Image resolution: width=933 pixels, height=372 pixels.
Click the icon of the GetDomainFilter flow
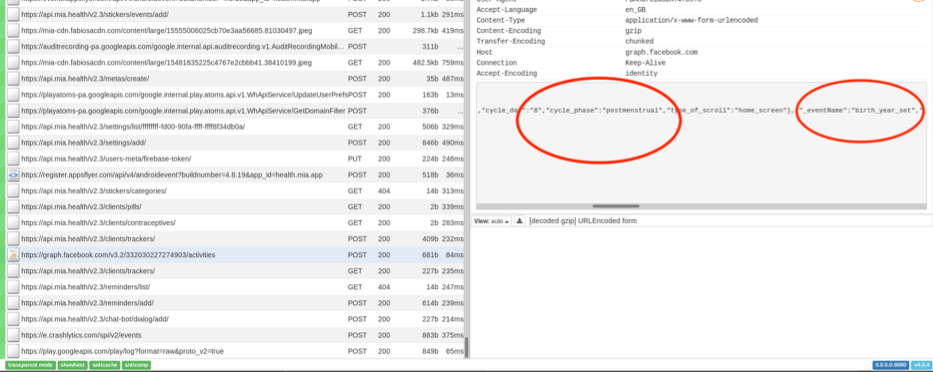point(13,111)
